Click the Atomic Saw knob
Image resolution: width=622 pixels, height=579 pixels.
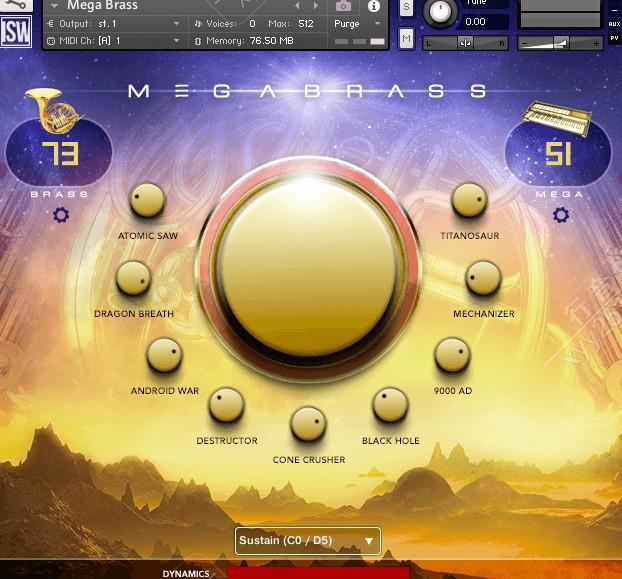pos(147,200)
